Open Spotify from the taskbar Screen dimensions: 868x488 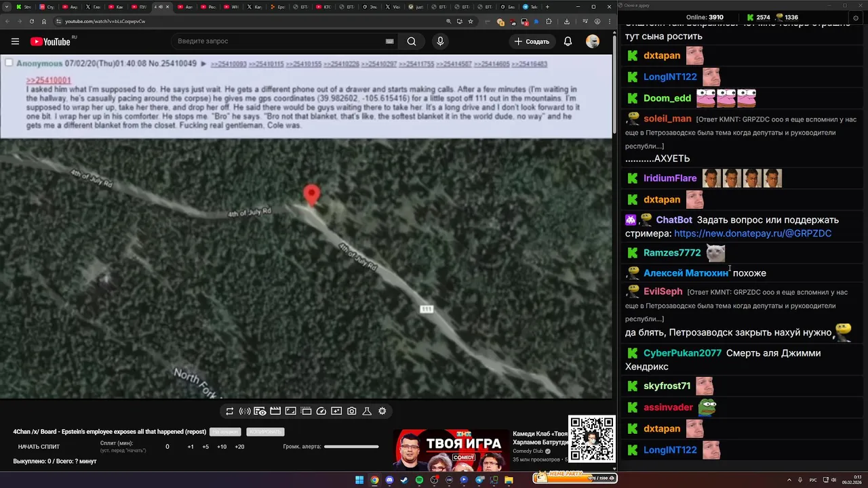click(419, 480)
